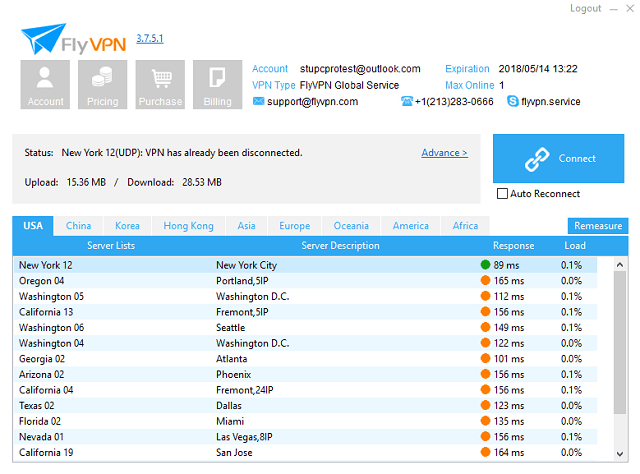Click the Miami description cell
Screen dimensions: 640x474
tap(230, 421)
